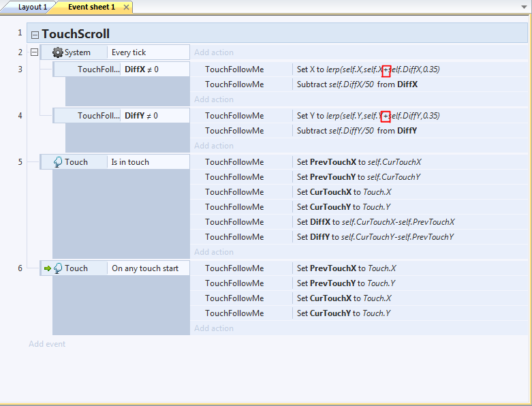Screen dimensions: 532x406
Task: Select action Set PrevTouchX to Touch.X
Action: click(x=347, y=268)
